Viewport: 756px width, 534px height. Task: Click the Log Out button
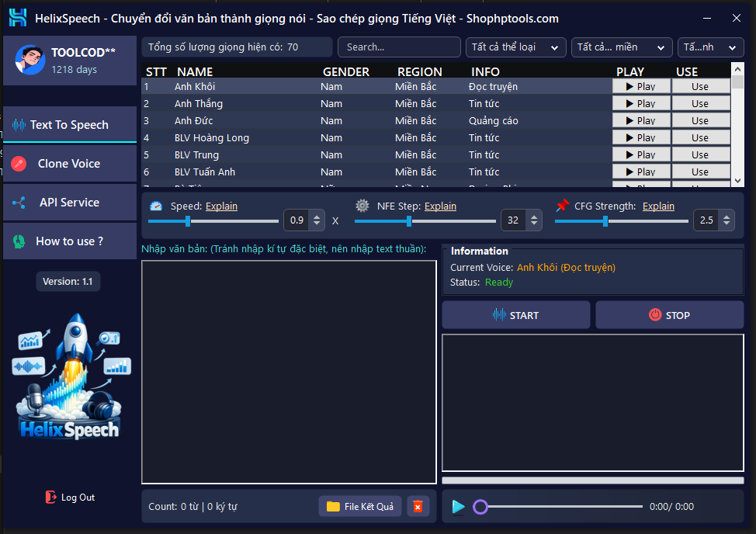click(x=71, y=498)
